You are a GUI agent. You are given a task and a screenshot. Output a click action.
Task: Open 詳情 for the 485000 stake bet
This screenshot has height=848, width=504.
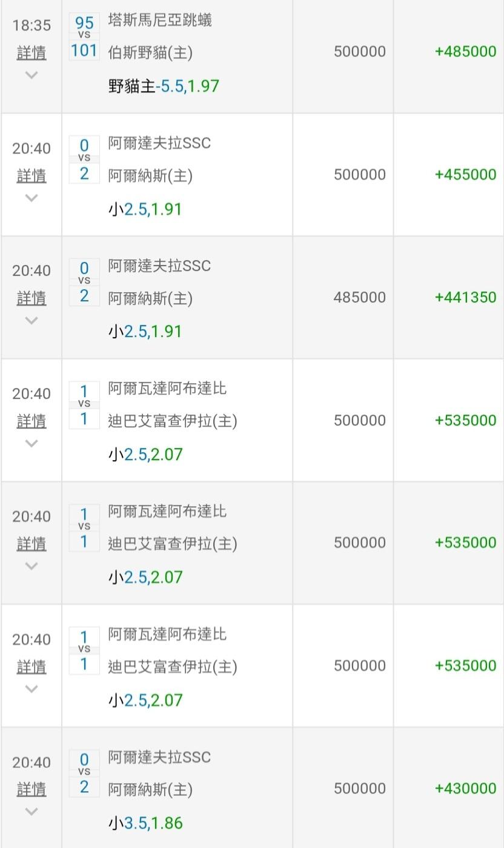pos(31,298)
